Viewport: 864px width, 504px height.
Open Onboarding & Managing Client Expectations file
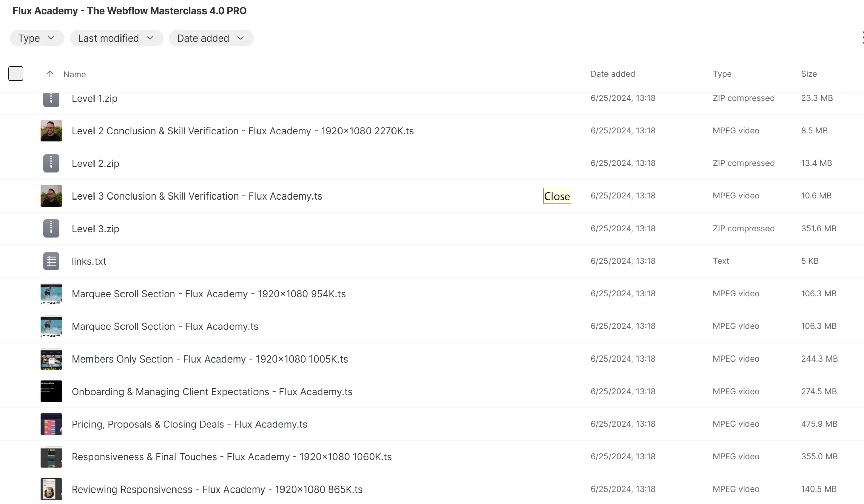click(x=212, y=392)
